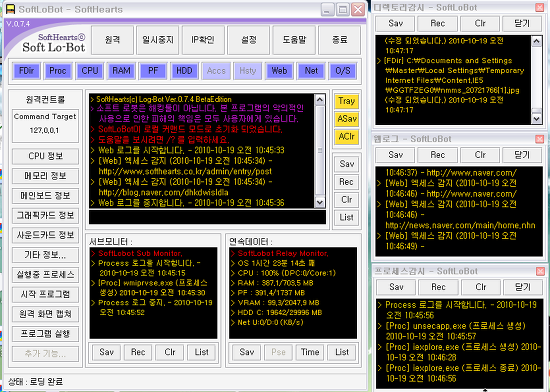The height and width of the screenshot is (392, 550).
Task: Click Clr in 웹로그 window
Action: [480, 155]
